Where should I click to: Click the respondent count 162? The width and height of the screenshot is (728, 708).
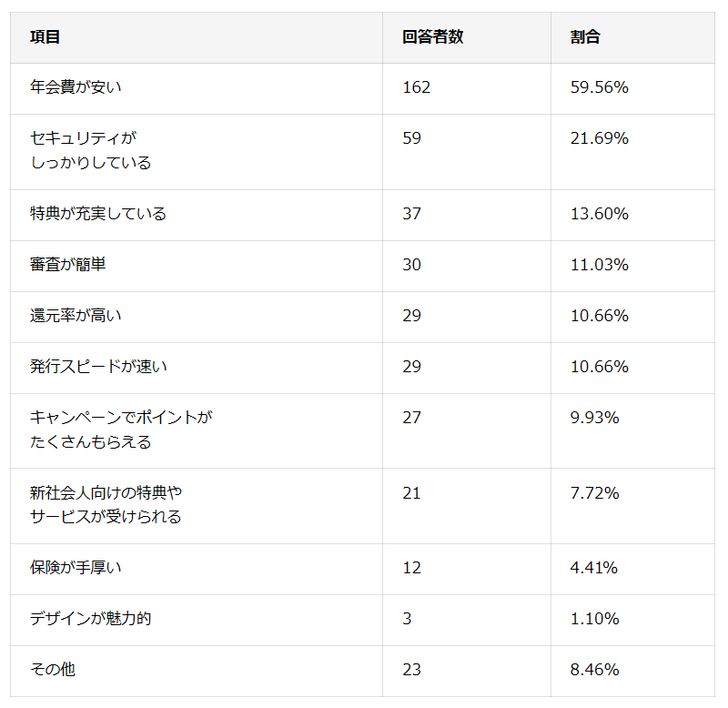pos(416,87)
